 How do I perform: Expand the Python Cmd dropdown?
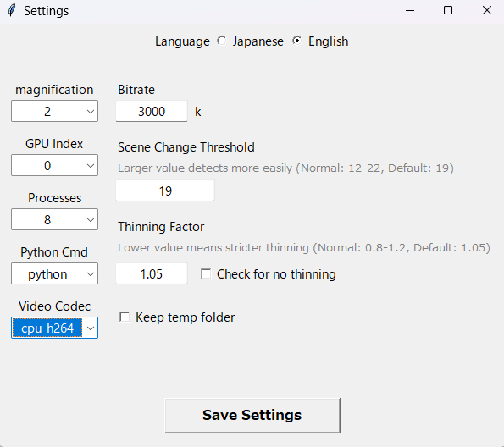pyautogui.click(x=55, y=273)
